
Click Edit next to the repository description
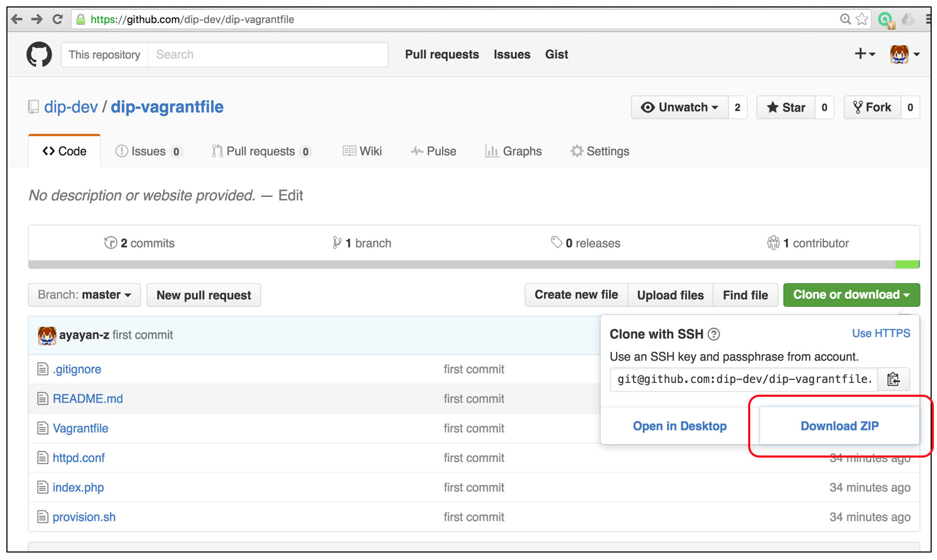[291, 196]
